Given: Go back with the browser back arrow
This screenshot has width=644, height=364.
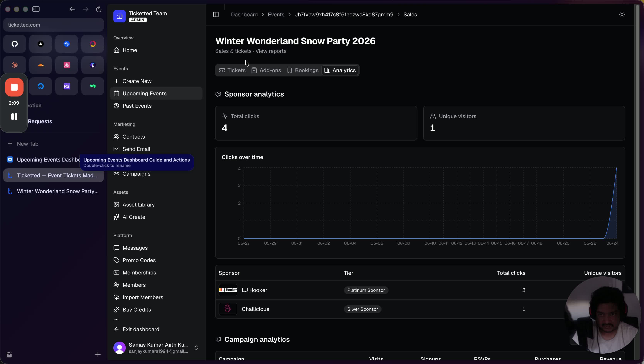Looking at the screenshot, I should click(x=72, y=9).
